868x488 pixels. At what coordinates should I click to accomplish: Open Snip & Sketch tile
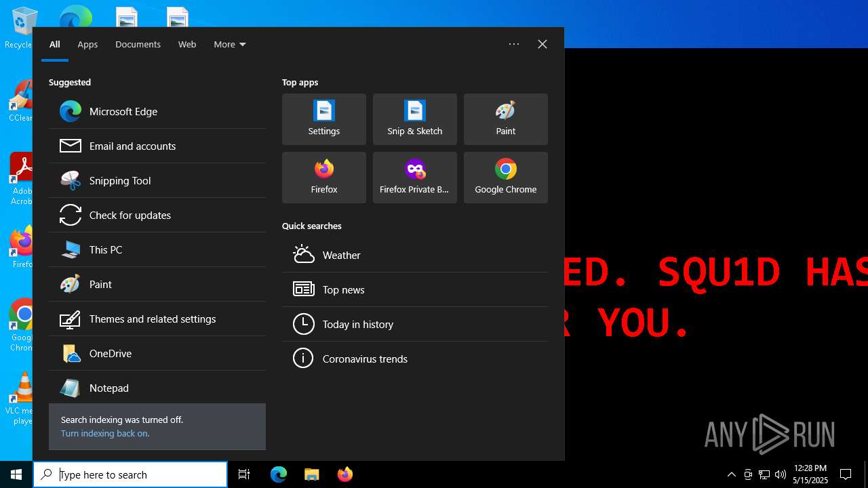click(x=415, y=119)
